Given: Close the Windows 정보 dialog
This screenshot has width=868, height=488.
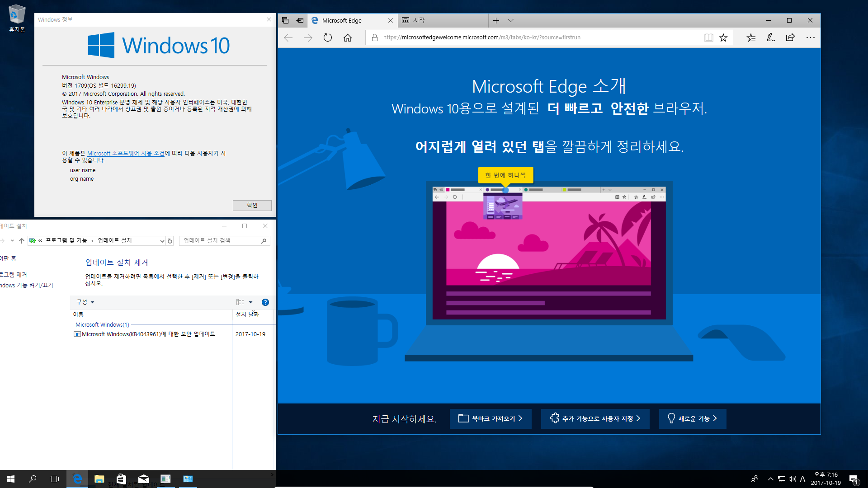Looking at the screenshot, I should coord(269,19).
